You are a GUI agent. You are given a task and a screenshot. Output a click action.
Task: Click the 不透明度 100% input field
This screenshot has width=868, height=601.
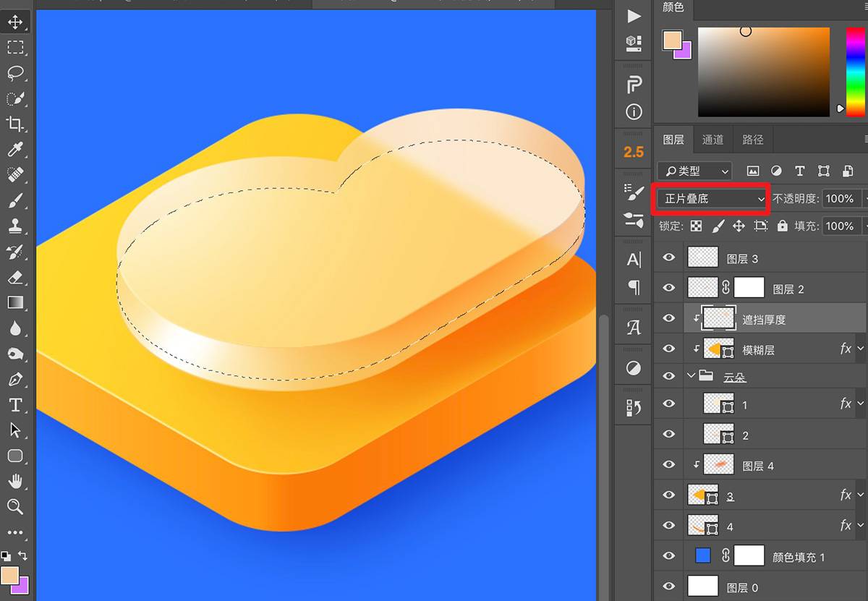pos(841,199)
